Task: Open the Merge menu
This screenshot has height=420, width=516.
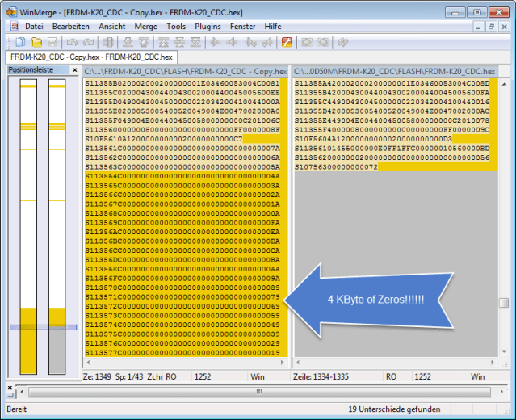Action: click(146, 27)
